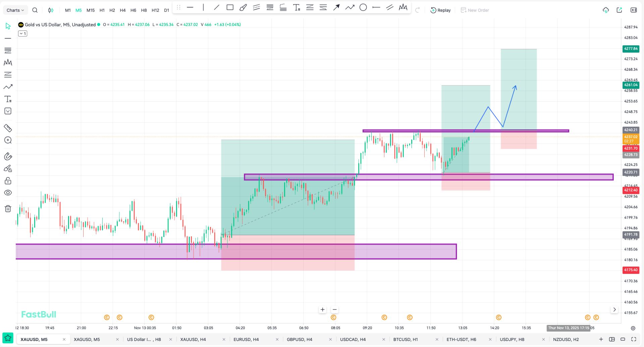
Task: Click the chart zoom in plus button
Action: [x=322, y=309]
